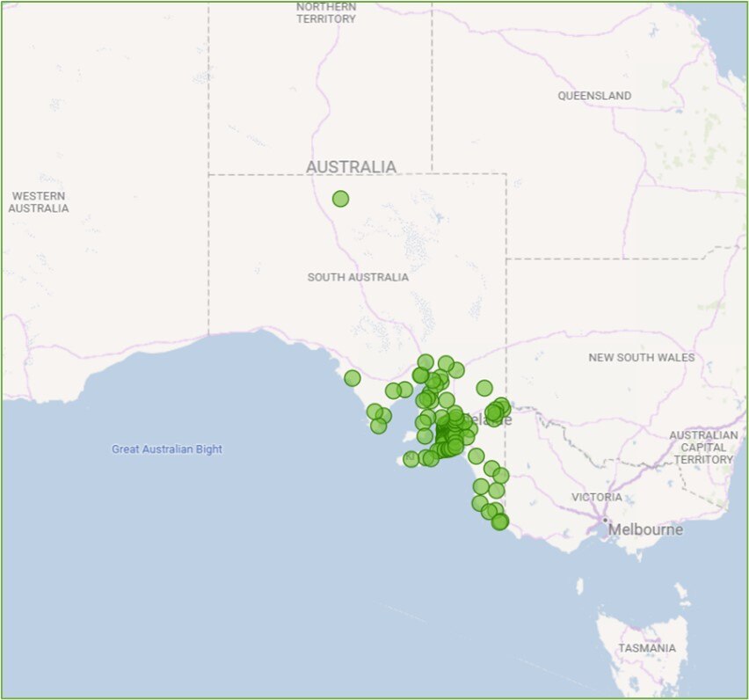Select the SOUTH AUSTRALIA state label
749x700 pixels.
(x=358, y=277)
